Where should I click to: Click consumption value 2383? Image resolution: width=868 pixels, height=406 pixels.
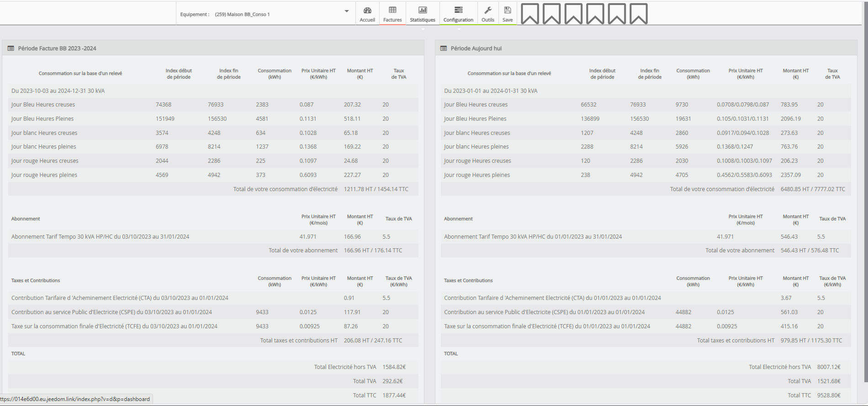tap(262, 105)
